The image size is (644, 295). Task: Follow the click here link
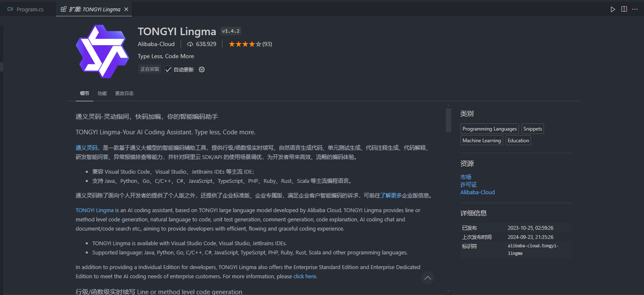coord(305,276)
